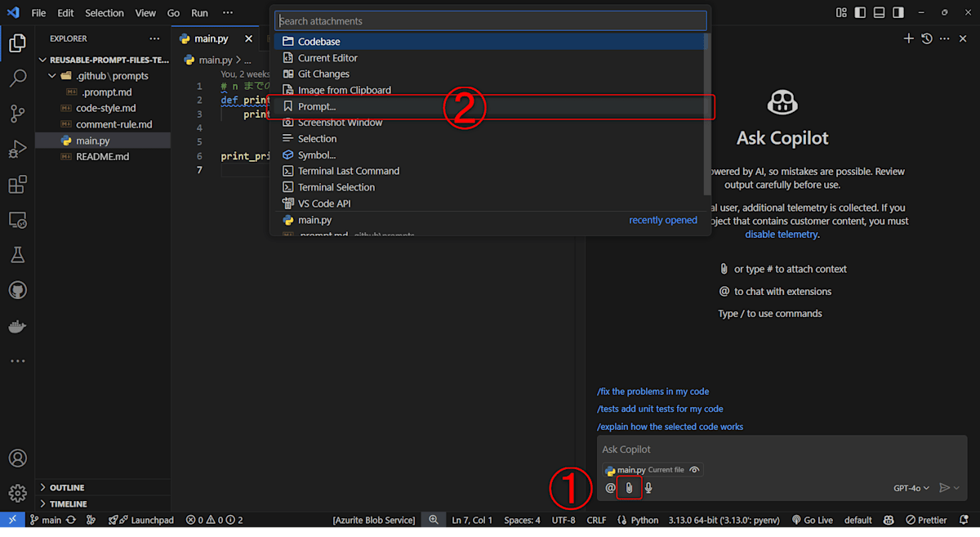Toggle the primary side bar visibility
980x537 pixels.
pyautogui.click(x=861, y=12)
